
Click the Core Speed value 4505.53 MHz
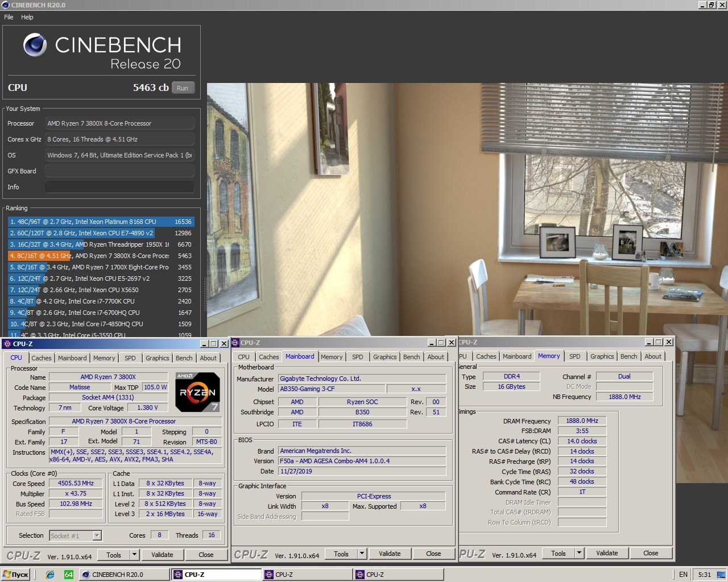(x=76, y=483)
